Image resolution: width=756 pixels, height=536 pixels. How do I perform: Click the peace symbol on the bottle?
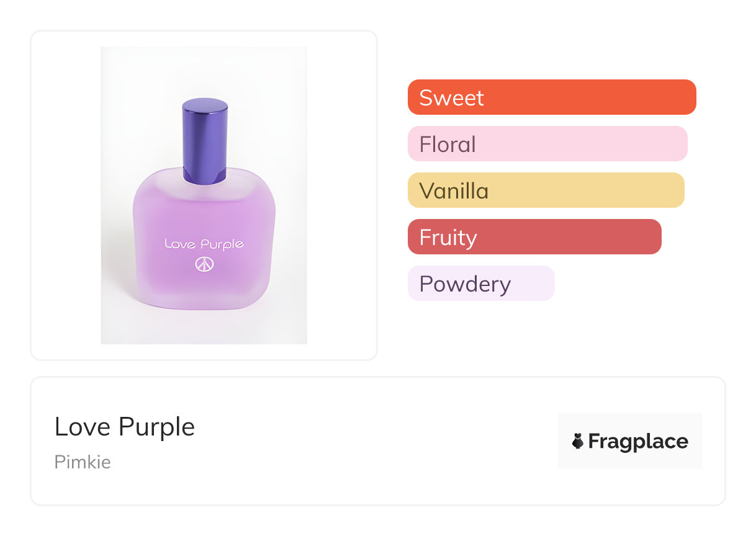(204, 265)
